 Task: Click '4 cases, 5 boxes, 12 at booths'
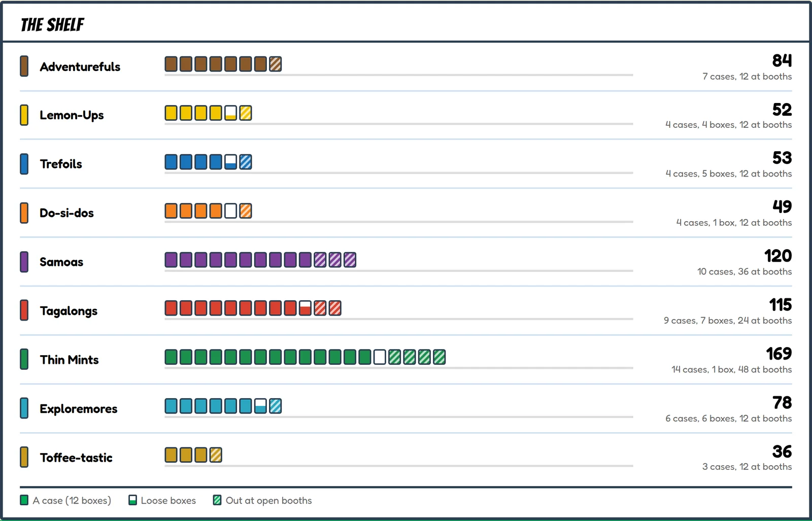(729, 173)
